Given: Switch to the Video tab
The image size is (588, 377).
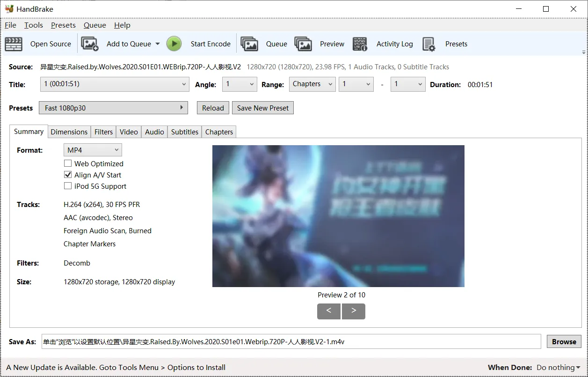Looking at the screenshot, I should point(129,132).
